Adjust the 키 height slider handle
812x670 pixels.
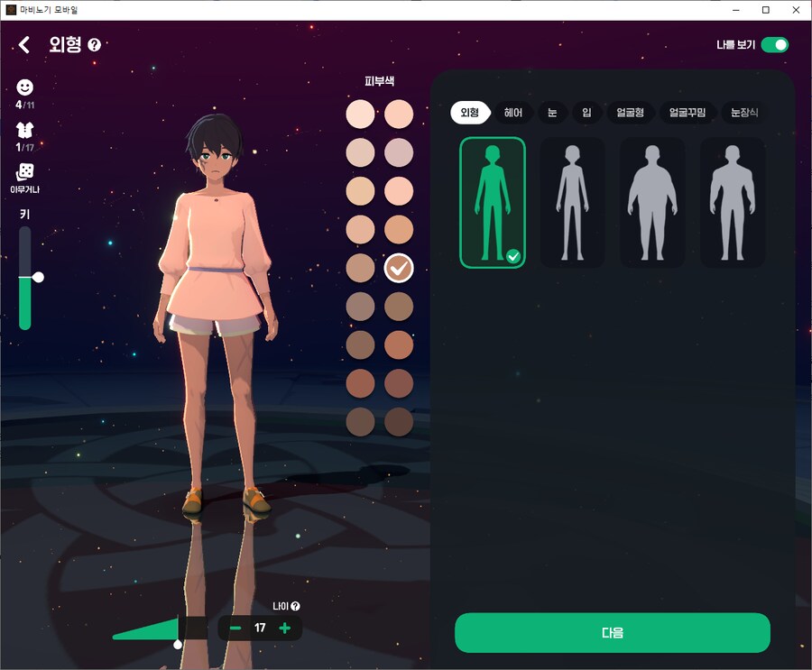coord(38,277)
